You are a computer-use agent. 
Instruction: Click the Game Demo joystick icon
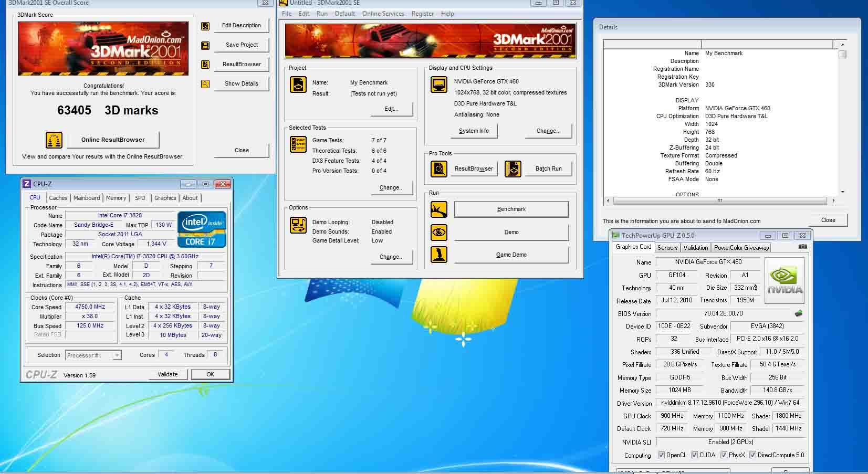[439, 255]
